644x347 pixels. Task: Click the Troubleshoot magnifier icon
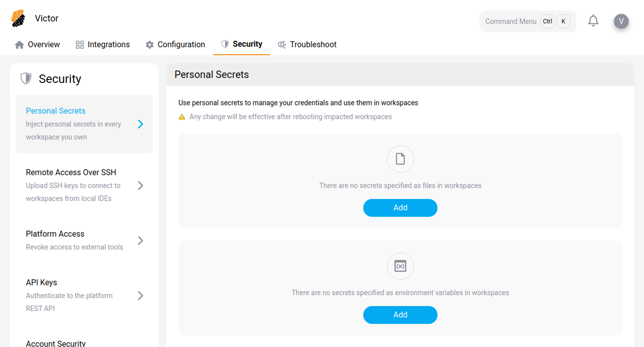(282, 45)
